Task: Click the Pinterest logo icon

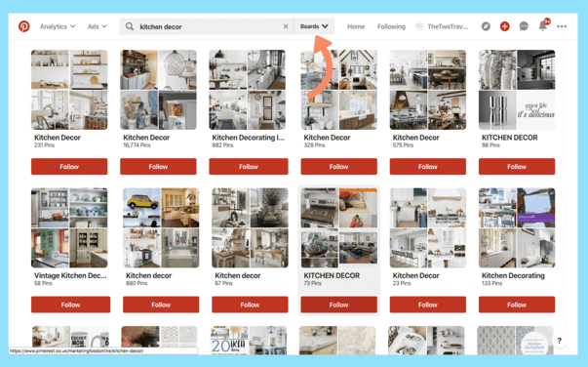Action: 24,26
